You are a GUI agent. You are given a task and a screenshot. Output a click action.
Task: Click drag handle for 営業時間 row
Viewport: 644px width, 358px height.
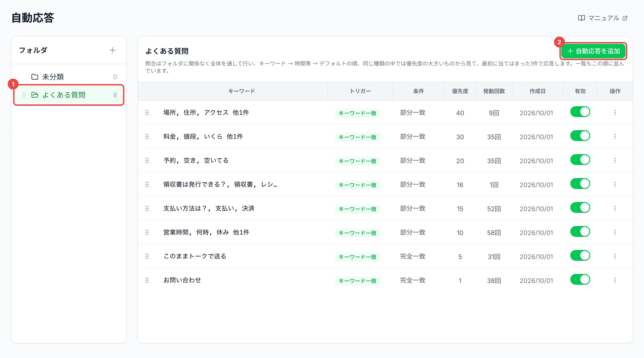tap(147, 233)
